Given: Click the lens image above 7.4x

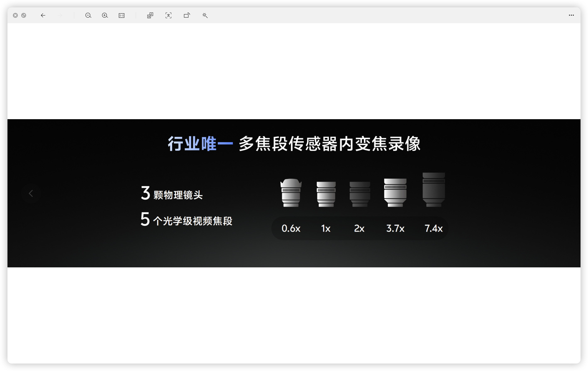Looking at the screenshot, I should click(x=434, y=189).
